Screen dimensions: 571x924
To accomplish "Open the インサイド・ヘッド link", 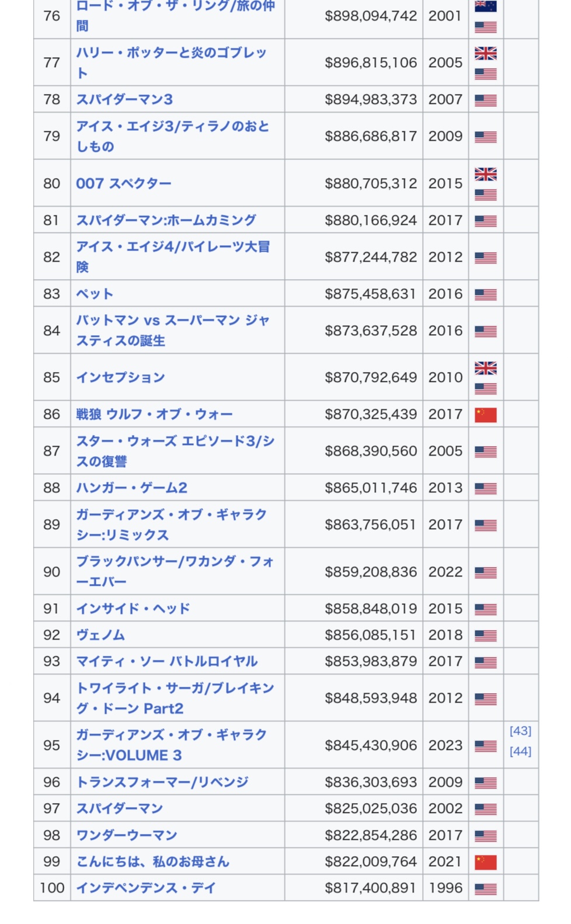I will [x=133, y=609].
